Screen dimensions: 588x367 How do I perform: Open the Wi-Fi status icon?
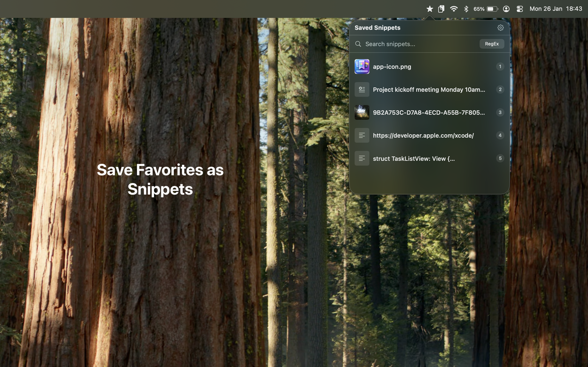pos(454,9)
